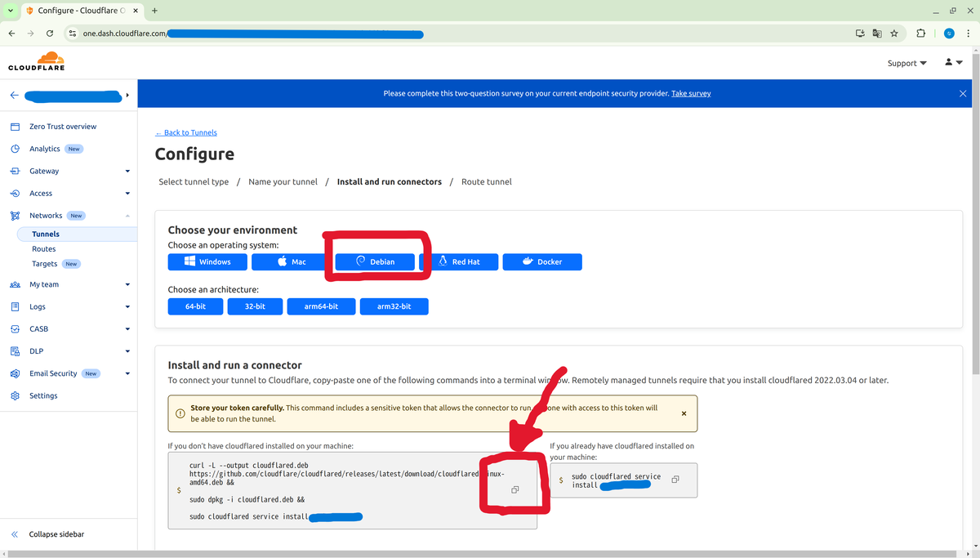Screen dimensions: 980x558
Task: Click the My team icon
Action: point(15,285)
